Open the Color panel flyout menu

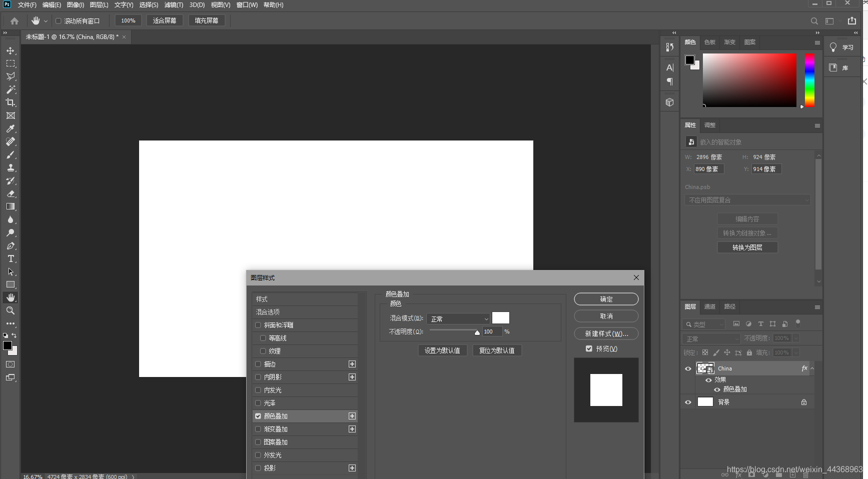817,42
